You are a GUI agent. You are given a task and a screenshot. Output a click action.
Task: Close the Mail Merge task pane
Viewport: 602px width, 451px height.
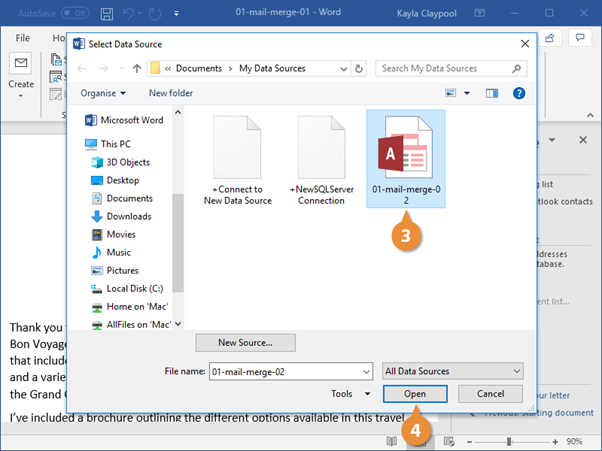[583, 140]
